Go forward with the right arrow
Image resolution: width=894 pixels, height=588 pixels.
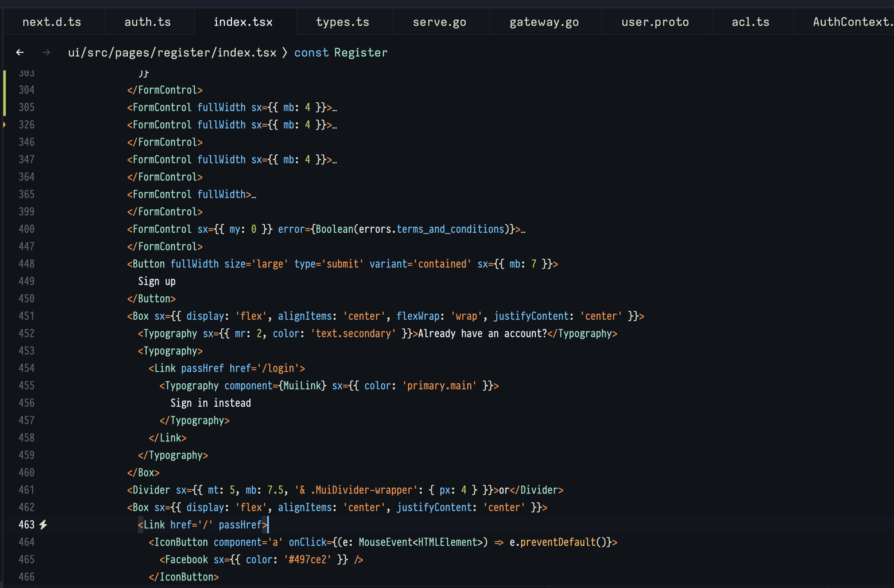click(x=46, y=53)
